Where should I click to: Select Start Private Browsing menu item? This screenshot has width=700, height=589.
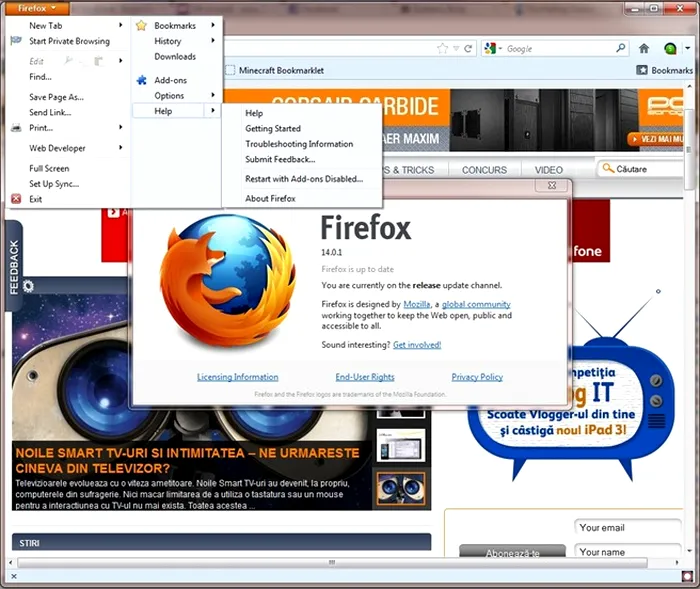coord(69,41)
